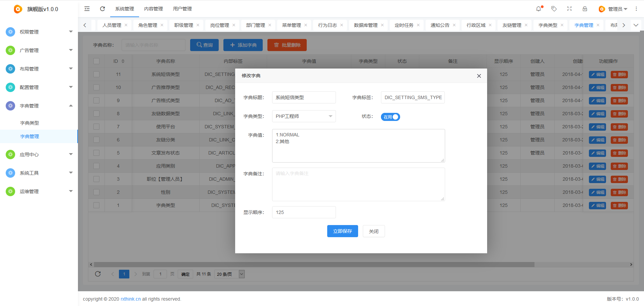Screen dimensions: 644x306
Task: Check the row checkbox for 使用平台
Action: pos(96,127)
